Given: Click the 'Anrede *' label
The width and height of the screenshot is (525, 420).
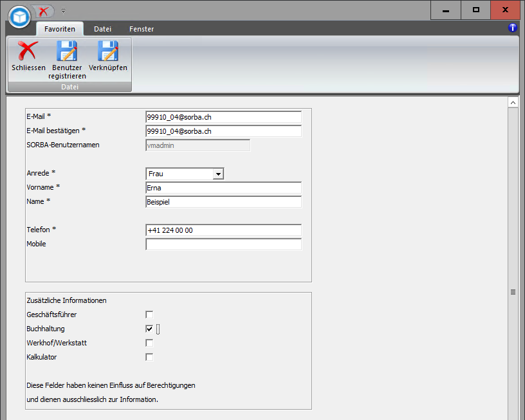Looking at the screenshot, I should click(x=41, y=173).
